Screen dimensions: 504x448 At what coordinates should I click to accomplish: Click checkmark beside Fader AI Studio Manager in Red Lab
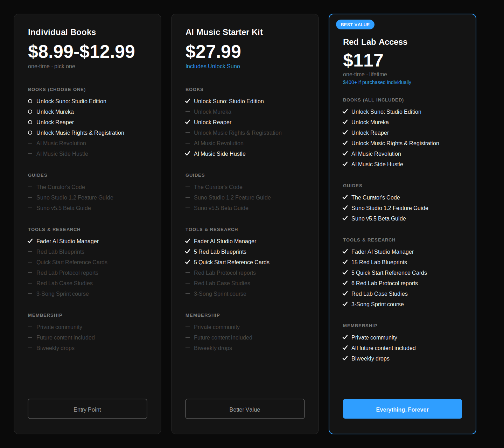pos(345,251)
